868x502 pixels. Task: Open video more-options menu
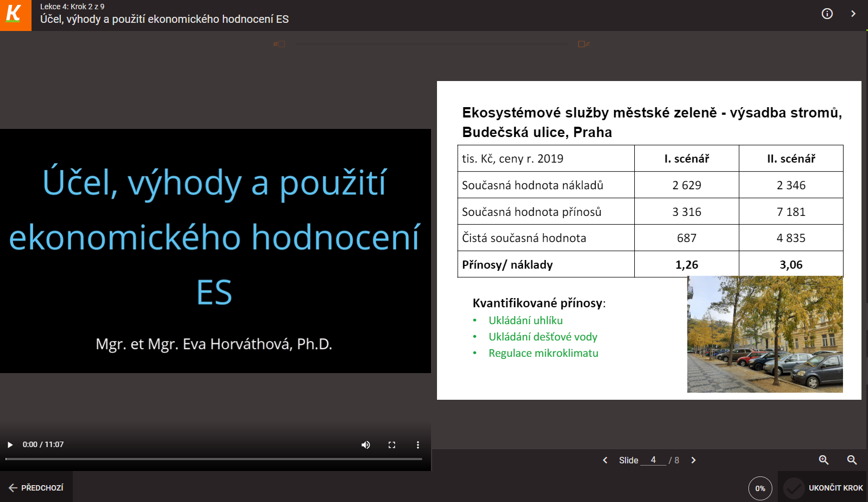point(418,445)
